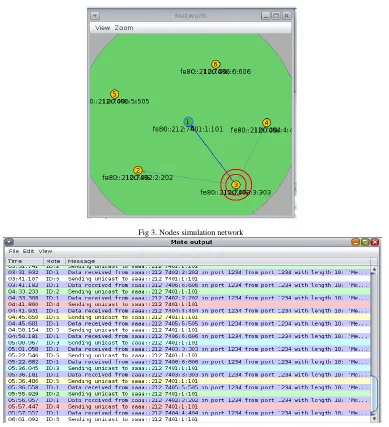Select the 05:36.406 ID:5 sending unicast row

click(x=188, y=381)
